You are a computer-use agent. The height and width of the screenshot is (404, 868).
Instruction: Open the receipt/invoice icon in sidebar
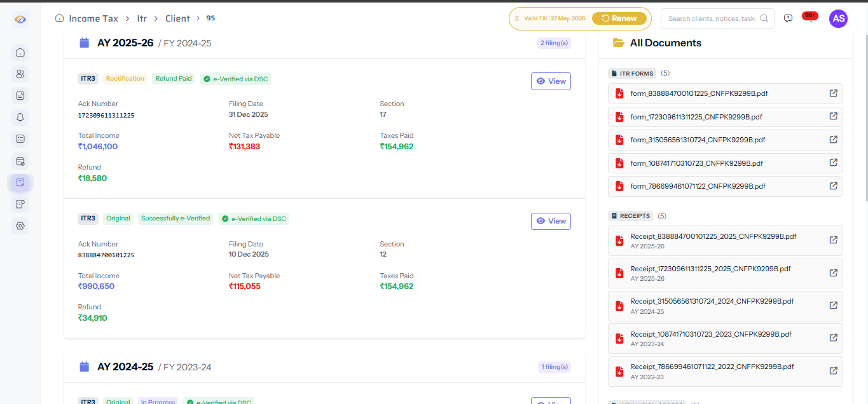(20, 204)
